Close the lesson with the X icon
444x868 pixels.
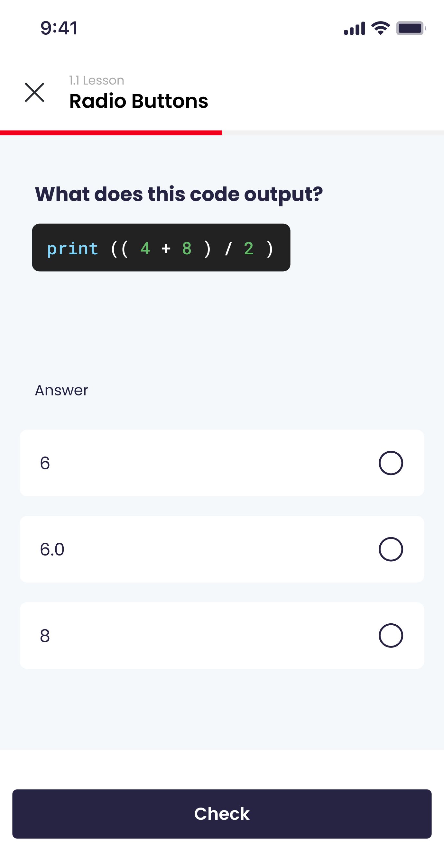tap(34, 92)
